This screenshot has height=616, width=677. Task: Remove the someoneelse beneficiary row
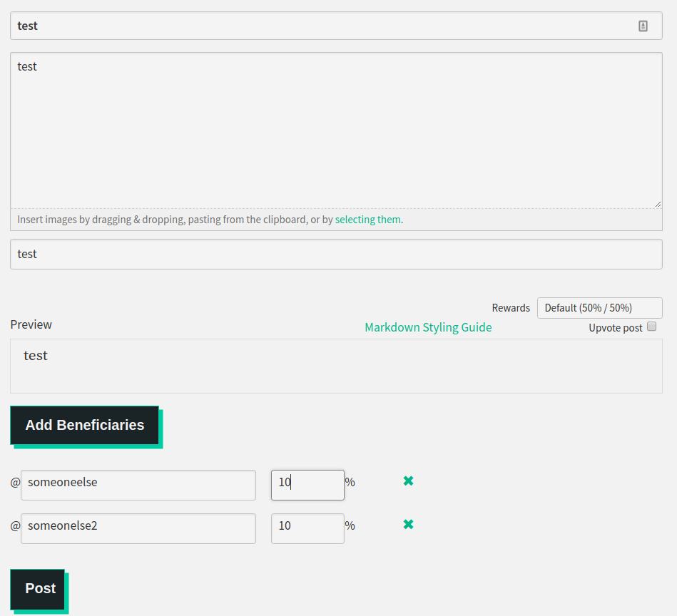(x=408, y=481)
